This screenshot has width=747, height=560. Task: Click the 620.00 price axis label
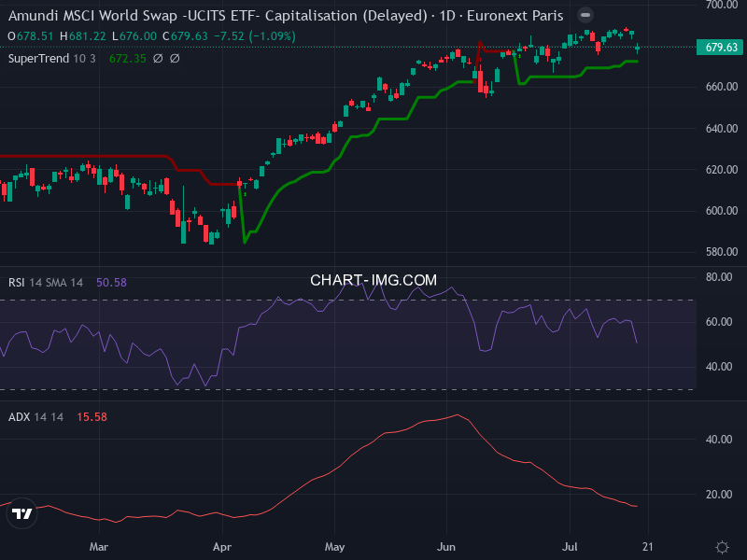point(722,170)
